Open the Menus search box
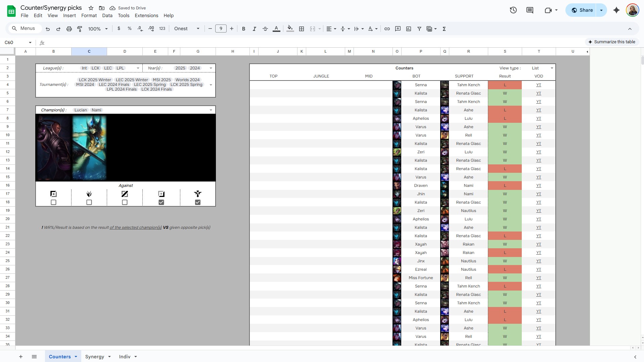This screenshot has height=362, width=644. point(24,29)
